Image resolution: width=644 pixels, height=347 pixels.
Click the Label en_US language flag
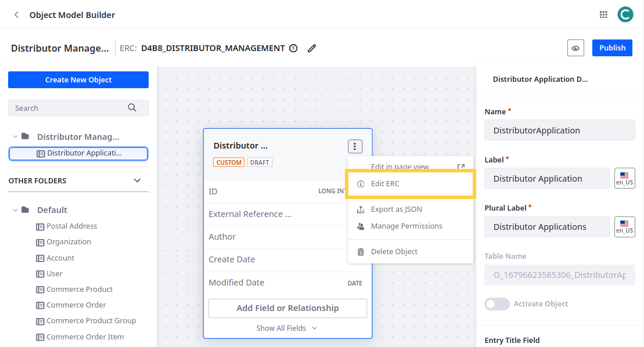click(624, 178)
